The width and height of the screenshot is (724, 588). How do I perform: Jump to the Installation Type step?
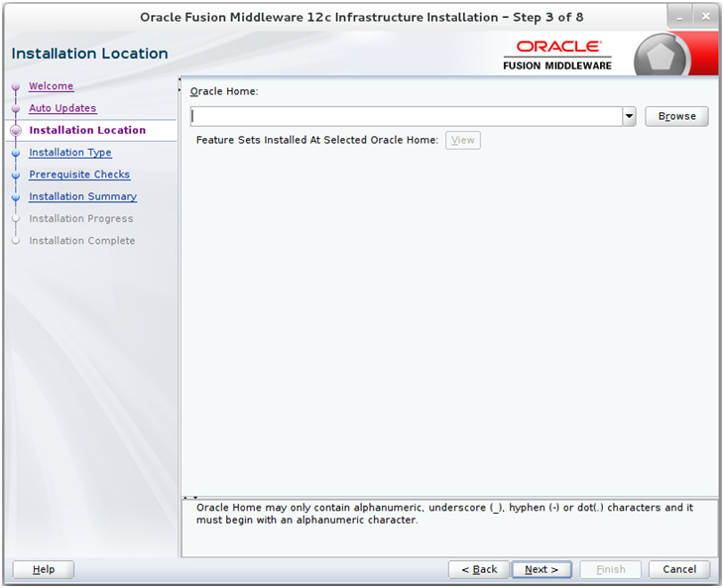coord(70,153)
